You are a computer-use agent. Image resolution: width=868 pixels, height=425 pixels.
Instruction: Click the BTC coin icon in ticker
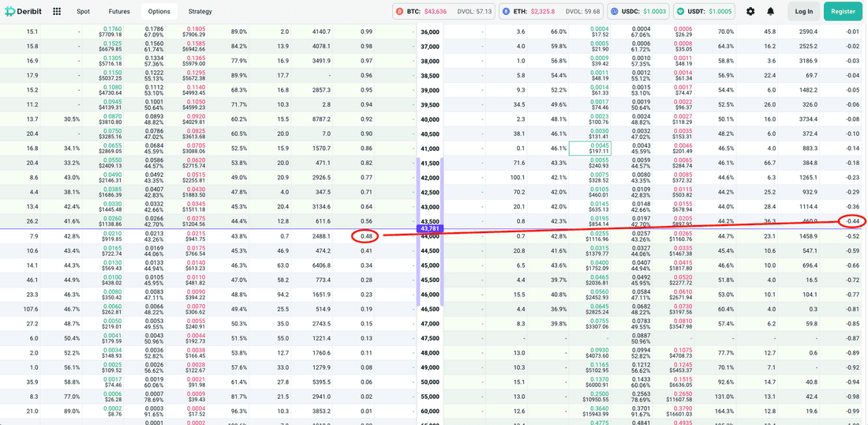point(400,11)
